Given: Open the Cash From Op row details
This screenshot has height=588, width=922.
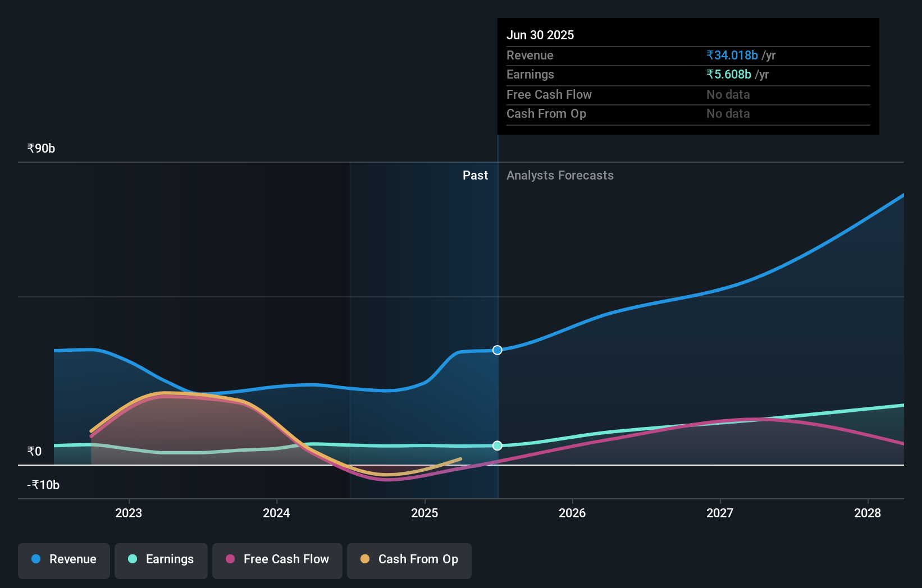Looking at the screenshot, I should point(546,113).
